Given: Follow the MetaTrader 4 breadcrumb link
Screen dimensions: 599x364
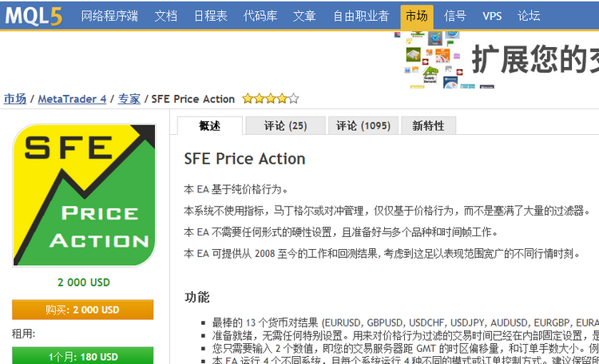Looking at the screenshot, I should pyautogui.click(x=72, y=99).
